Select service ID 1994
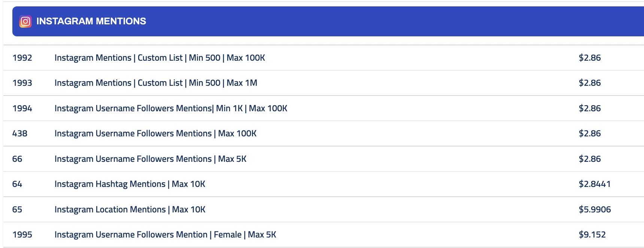This screenshot has height=248, width=644. [22, 108]
